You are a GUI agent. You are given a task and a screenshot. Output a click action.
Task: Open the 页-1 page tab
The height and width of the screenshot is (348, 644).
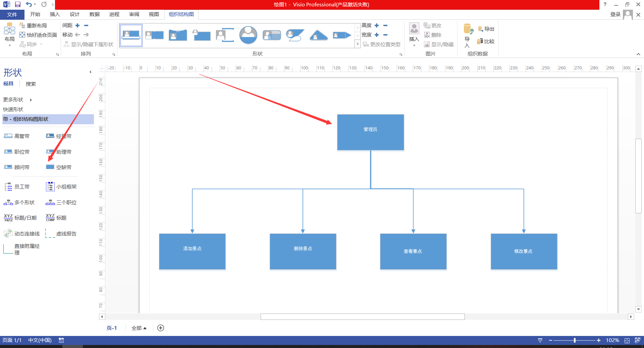[112, 328]
